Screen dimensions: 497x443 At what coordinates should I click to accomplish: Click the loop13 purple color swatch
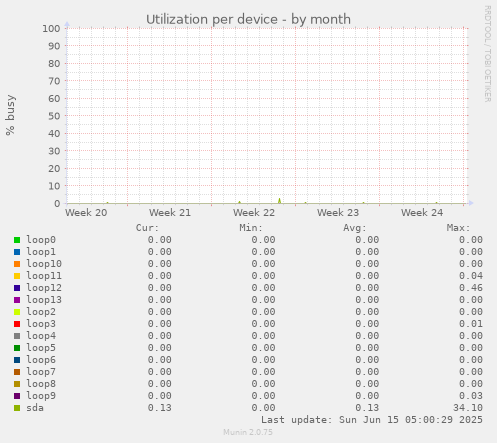[17, 300]
